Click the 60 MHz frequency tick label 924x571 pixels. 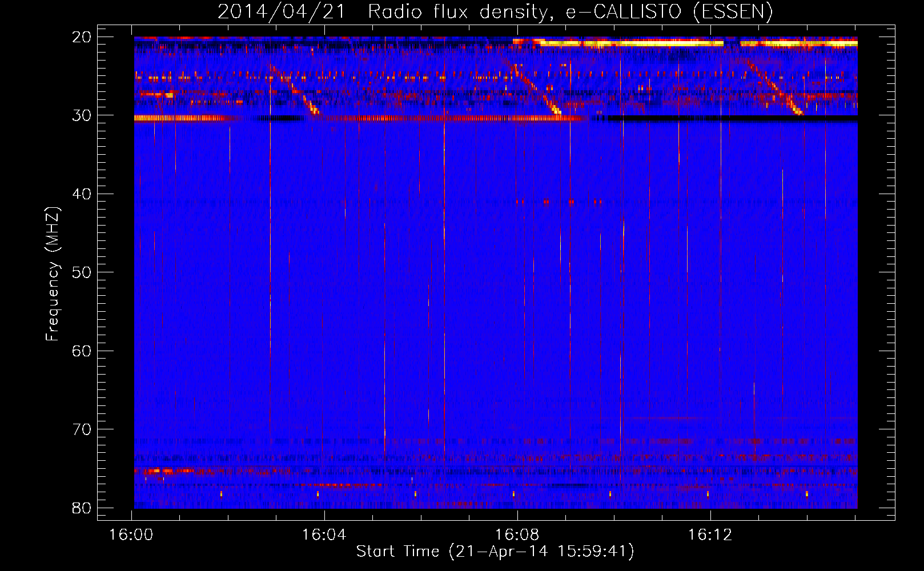[x=82, y=351]
